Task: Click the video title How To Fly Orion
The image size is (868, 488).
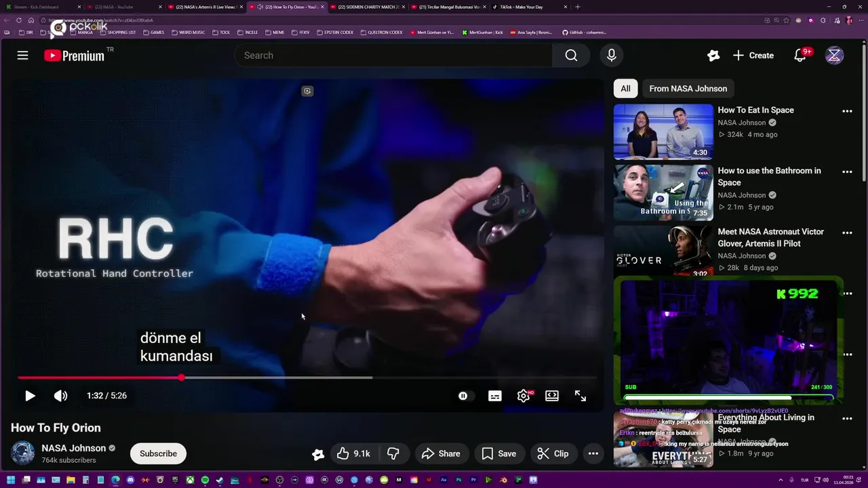Action: [56, 428]
